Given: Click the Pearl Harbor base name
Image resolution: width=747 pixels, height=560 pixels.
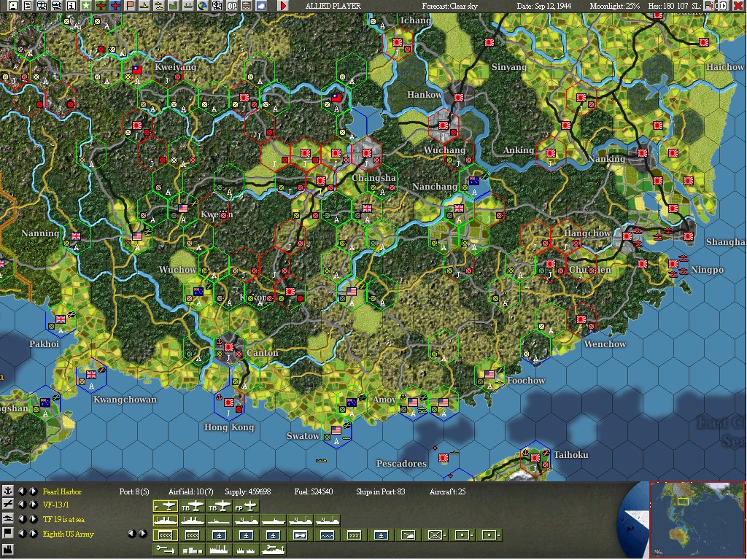Looking at the screenshot, I should tap(62, 491).
